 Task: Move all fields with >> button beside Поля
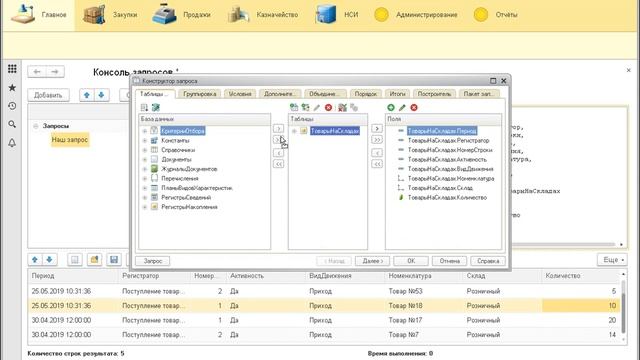[x=377, y=140]
